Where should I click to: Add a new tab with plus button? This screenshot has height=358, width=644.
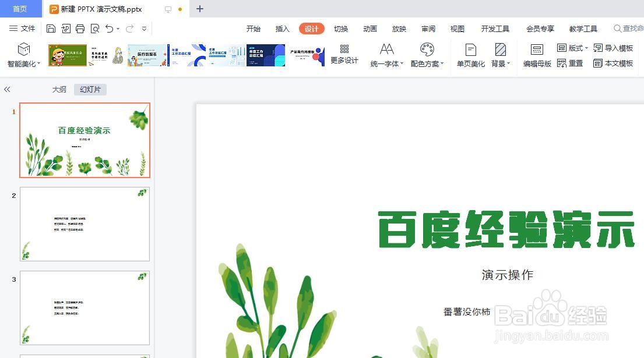[199, 9]
